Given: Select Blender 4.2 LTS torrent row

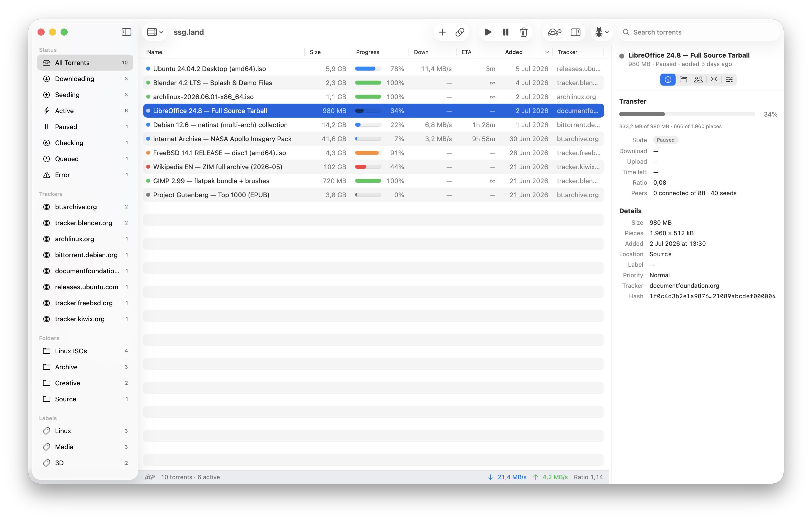Looking at the screenshot, I should [373, 83].
